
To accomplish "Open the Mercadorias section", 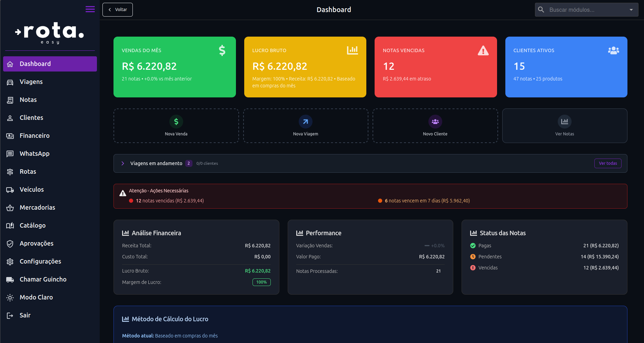I will tap(37, 207).
